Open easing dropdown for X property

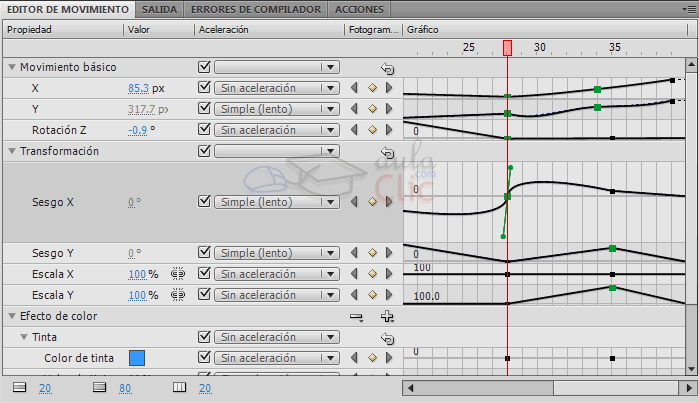click(277, 88)
